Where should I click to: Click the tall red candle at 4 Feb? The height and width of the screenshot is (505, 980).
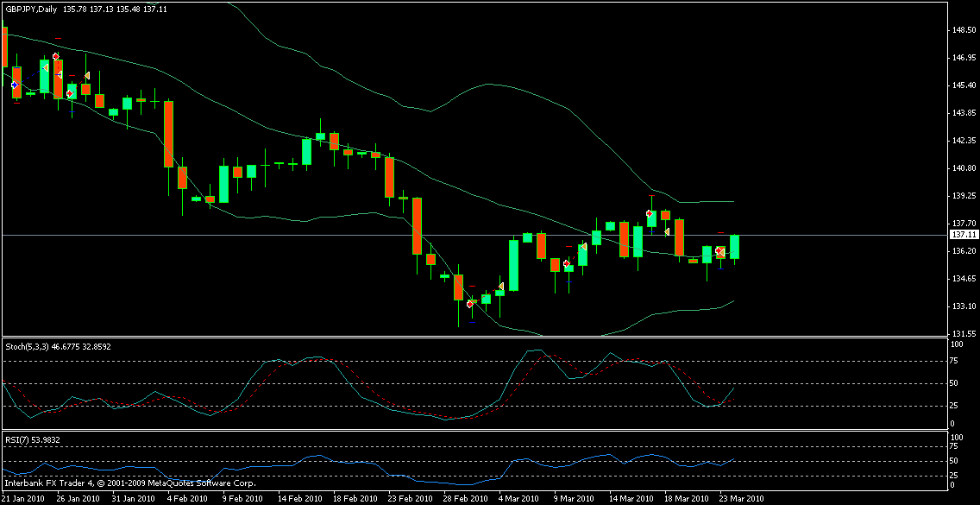coord(169,134)
